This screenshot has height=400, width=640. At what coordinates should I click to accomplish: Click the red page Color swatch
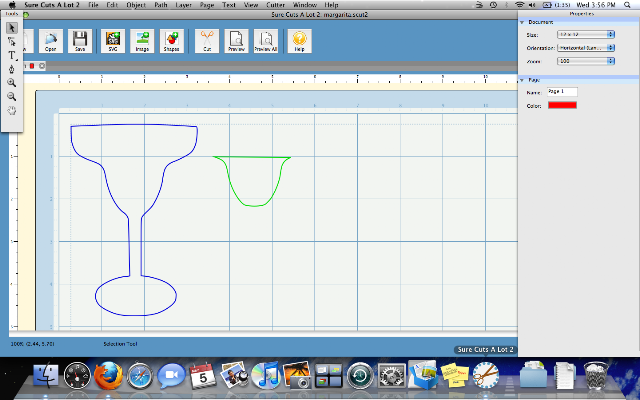[x=562, y=105]
